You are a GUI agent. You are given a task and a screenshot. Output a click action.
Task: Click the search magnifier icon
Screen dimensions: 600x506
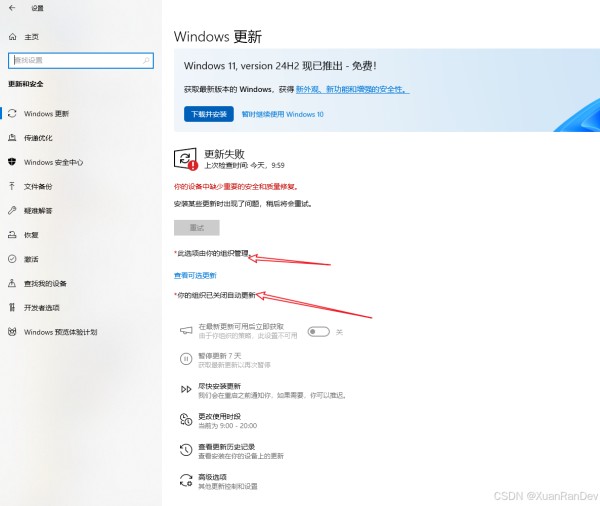(x=146, y=60)
